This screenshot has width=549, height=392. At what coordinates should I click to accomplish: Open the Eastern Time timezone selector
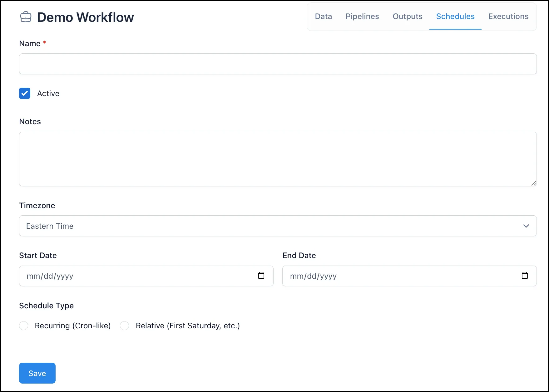(x=278, y=226)
